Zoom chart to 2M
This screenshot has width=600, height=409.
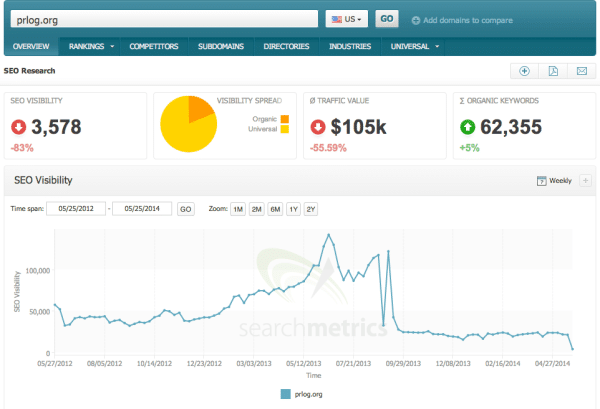[256, 209]
